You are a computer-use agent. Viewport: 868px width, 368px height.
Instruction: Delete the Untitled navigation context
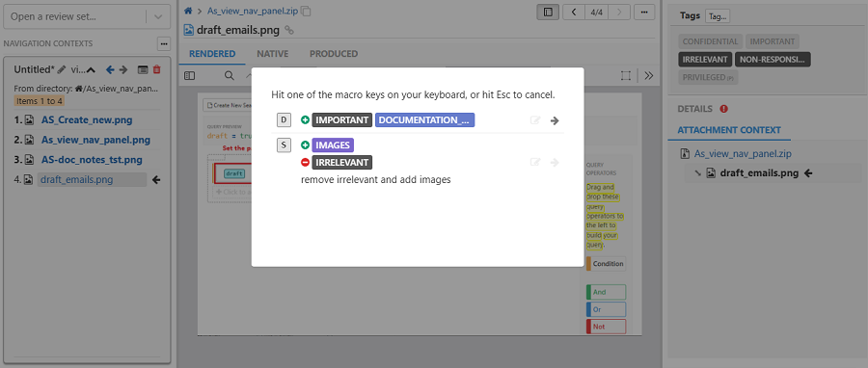156,69
